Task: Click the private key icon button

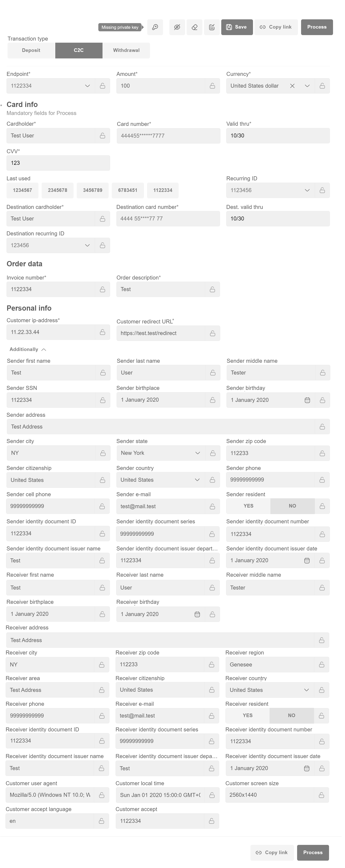Action: coord(155,27)
